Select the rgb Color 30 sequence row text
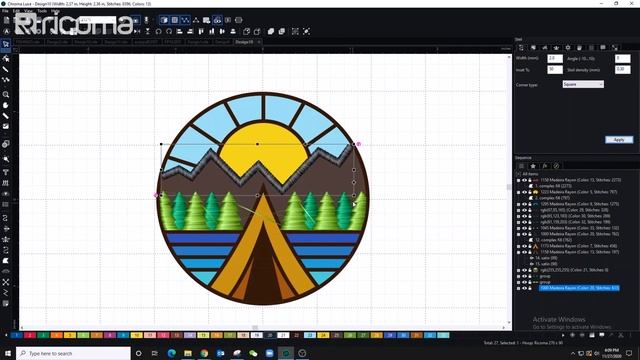 [575, 216]
